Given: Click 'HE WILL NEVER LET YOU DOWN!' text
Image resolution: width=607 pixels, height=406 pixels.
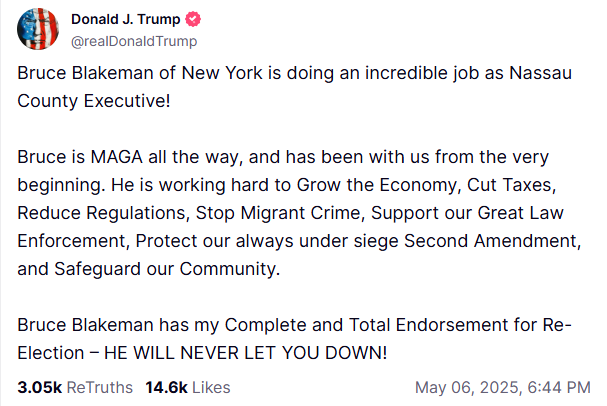Looking at the screenshot, I should pyautogui.click(x=245, y=353).
